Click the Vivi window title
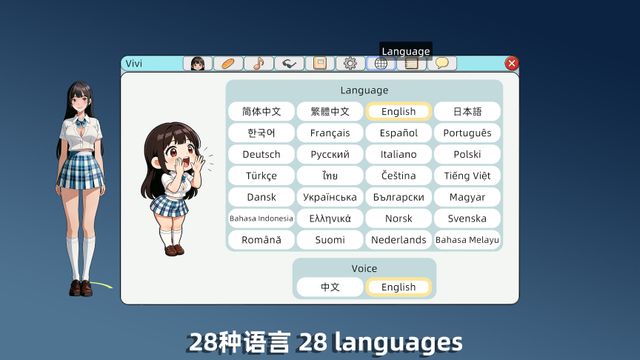Screen dimensions: 640x360 [x=134, y=64]
